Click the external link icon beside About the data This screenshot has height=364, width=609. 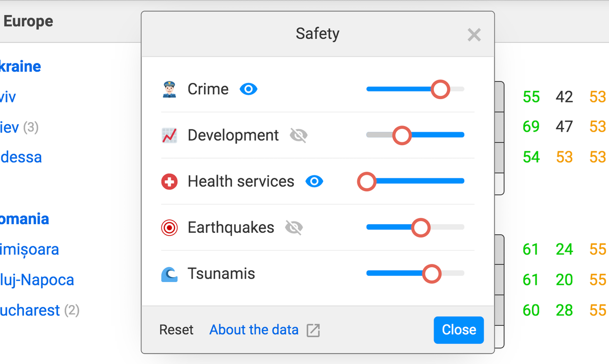[313, 330]
